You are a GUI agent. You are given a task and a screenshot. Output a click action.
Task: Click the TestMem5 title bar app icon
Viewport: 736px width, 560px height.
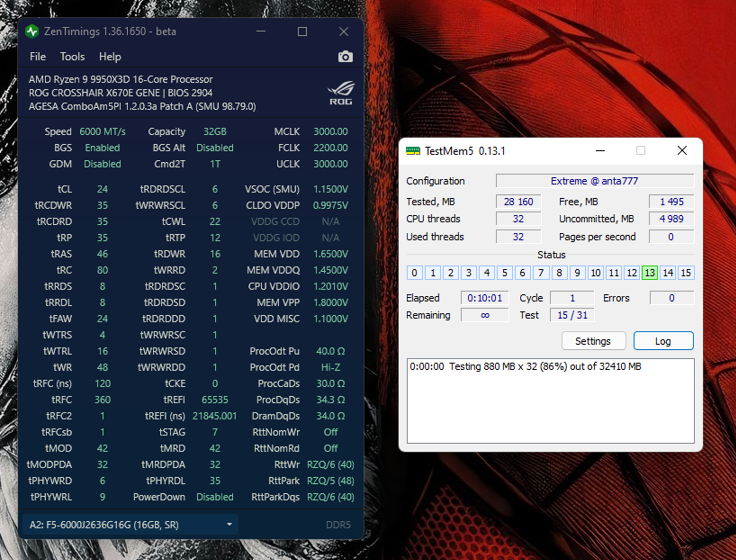pos(413,151)
